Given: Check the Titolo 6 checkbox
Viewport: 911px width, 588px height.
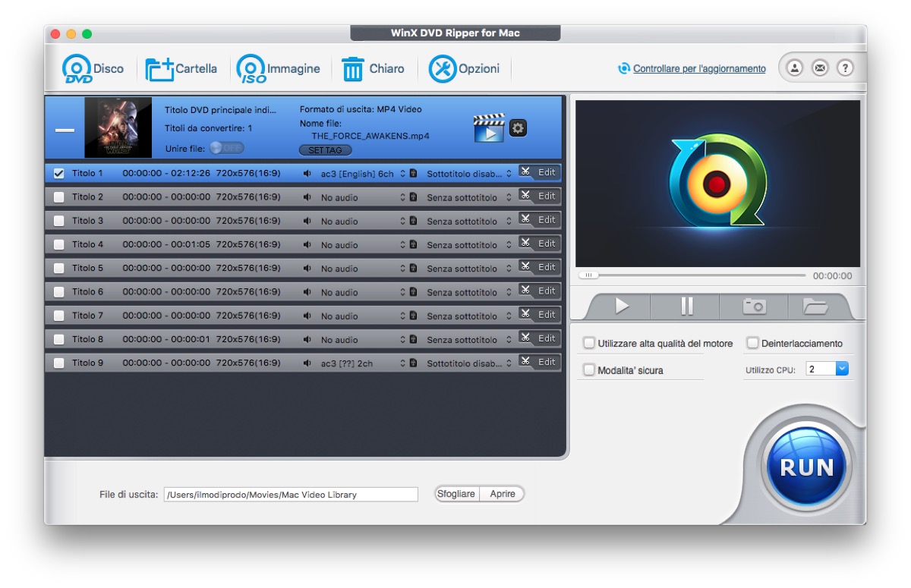Looking at the screenshot, I should pyautogui.click(x=58, y=292).
